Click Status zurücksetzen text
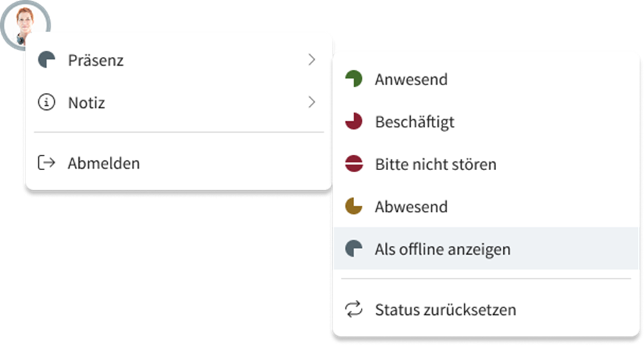The width and height of the screenshot is (644, 345). [445, 309]
